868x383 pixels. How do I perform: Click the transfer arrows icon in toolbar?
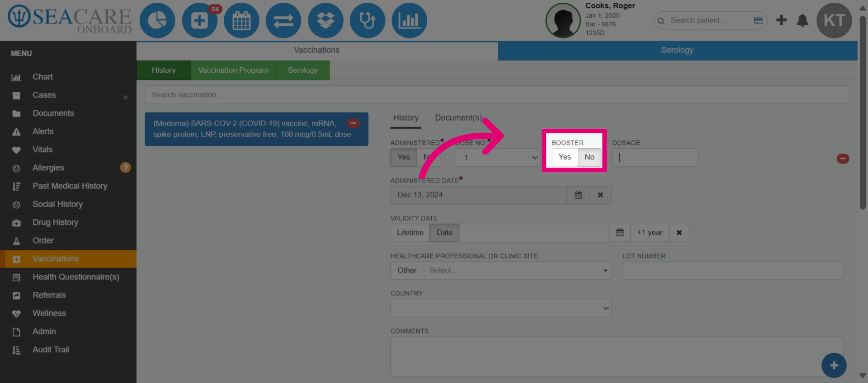[283, 20]
